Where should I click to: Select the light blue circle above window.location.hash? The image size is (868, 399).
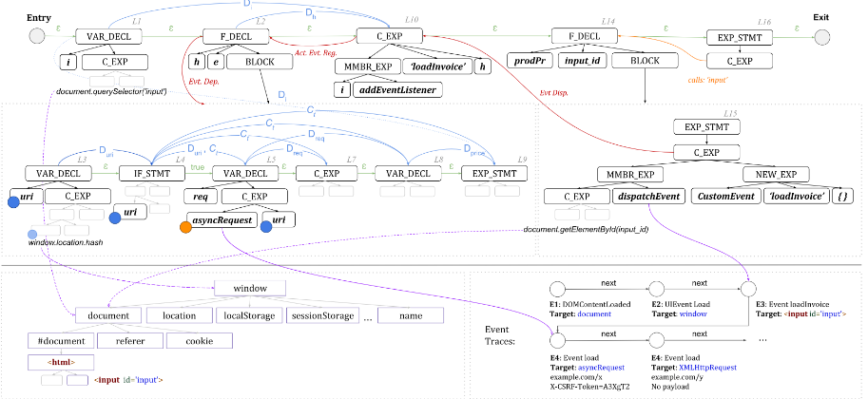point(33,235)
